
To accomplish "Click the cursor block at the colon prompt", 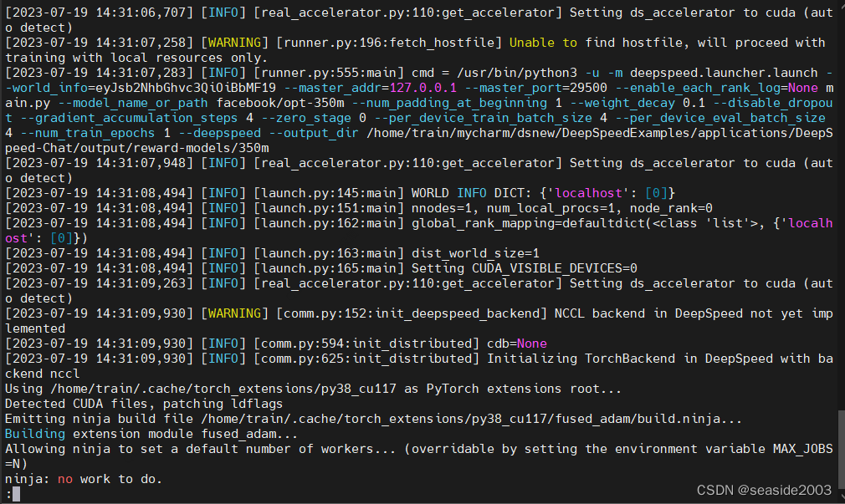I will pyautogui.click(x=16, y=494).
